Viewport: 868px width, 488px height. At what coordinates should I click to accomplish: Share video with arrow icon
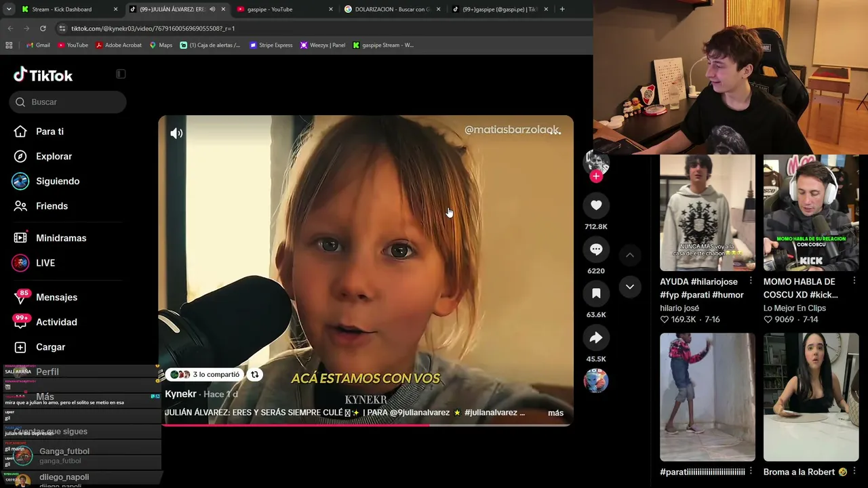pos(596,338)
